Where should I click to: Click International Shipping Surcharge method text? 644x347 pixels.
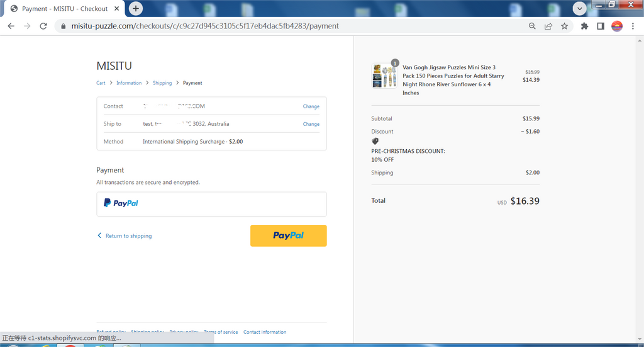tap(192, 142)
